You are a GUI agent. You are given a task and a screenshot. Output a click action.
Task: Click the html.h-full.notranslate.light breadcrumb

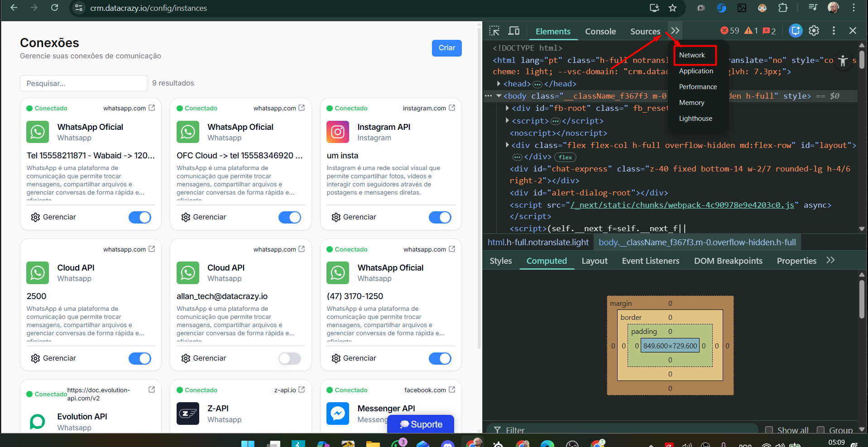click(538, 243)
